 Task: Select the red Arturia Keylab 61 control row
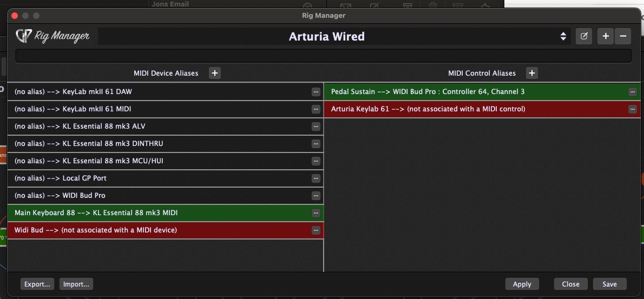pyautogui.click(x=482, y=109)
